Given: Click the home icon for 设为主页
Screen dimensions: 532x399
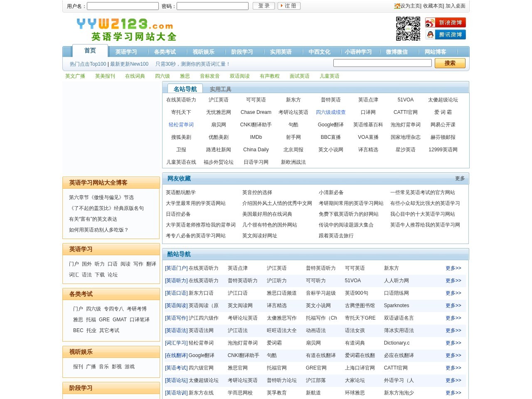Looking at the screenshot, I should point(397,6).
